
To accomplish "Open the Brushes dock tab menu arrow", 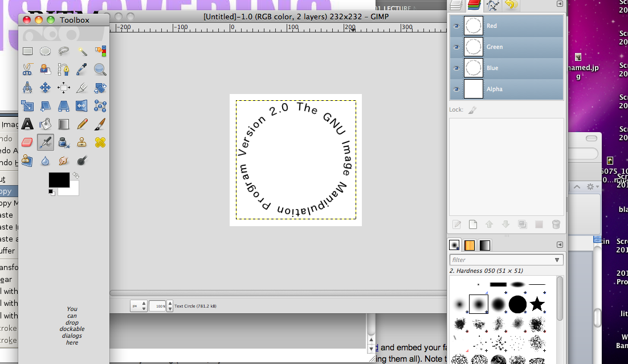I will [x=560, y=245].
